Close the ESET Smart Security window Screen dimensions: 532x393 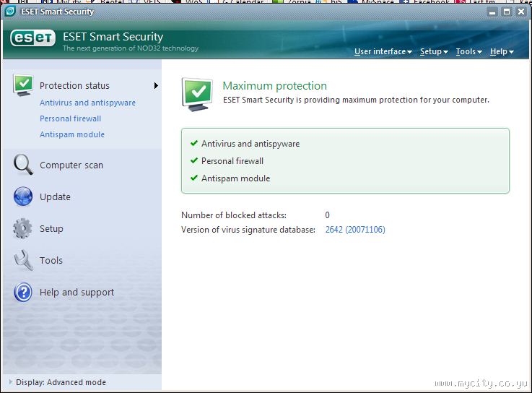521,12
